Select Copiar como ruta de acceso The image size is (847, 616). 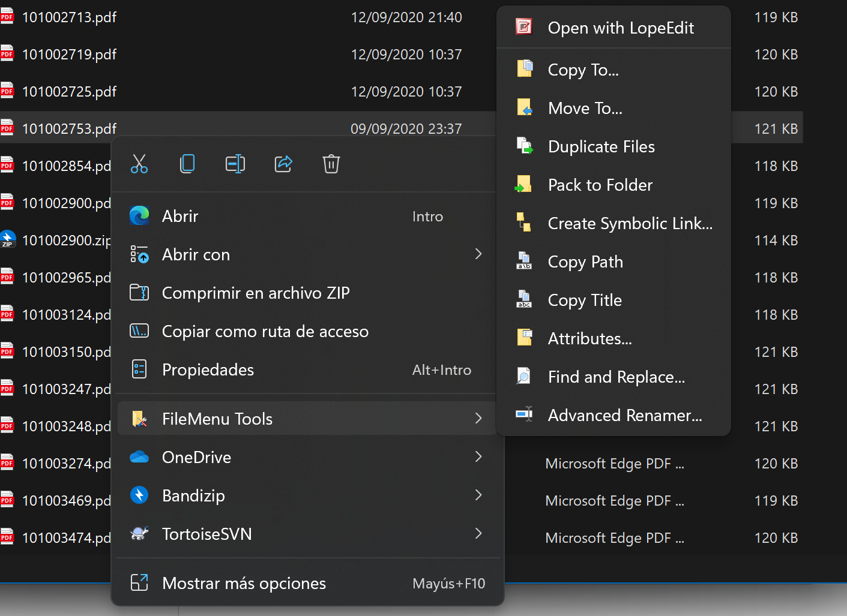(x=307, y=331)
